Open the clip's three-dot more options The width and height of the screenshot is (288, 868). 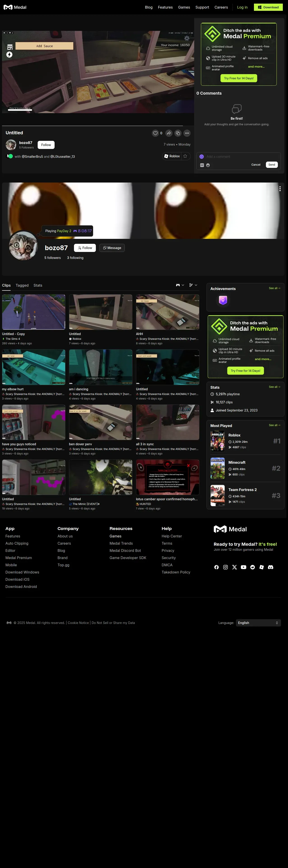[187, 133]
